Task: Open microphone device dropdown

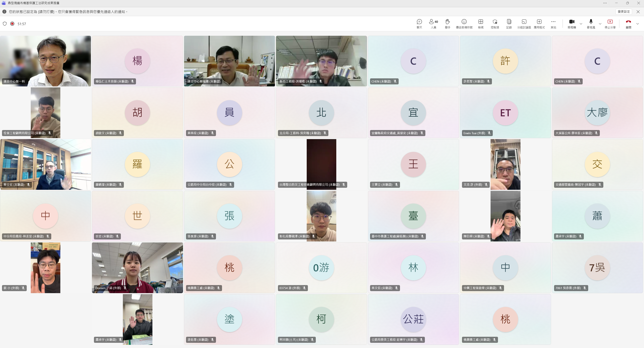Action: (x=600, y=24)
